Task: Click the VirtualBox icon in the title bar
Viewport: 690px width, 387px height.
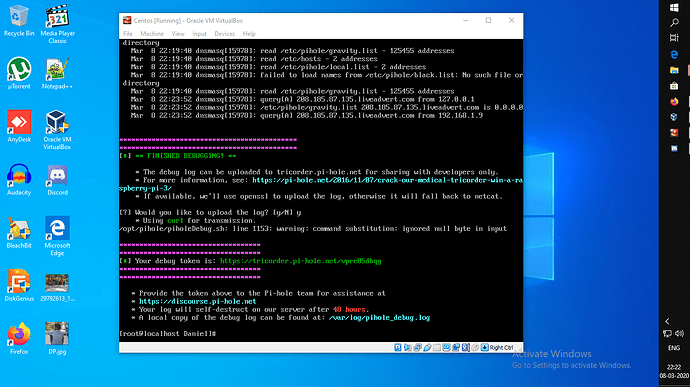Action: (x=127, y=20)
